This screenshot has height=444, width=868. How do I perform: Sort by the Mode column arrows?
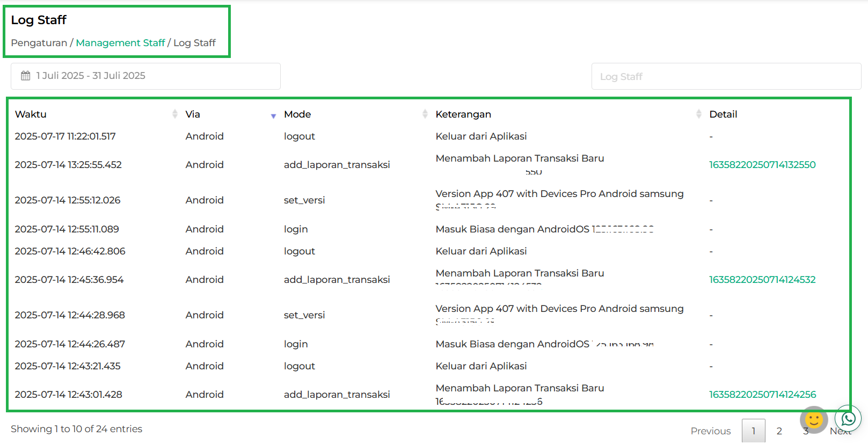[425, 114]
